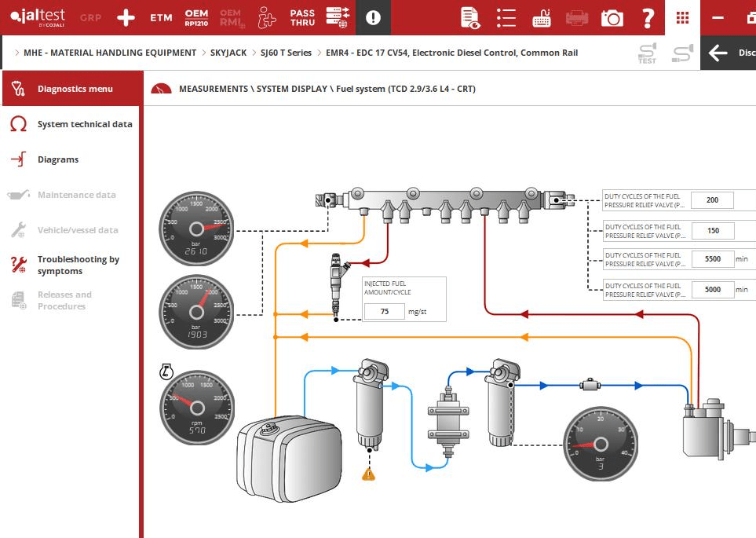
Task: Click the back arrow button
Action: [718, 53]
